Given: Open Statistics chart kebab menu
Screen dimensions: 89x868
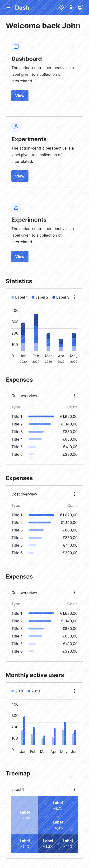Looking at the screenshot, I should coord(75,297).
